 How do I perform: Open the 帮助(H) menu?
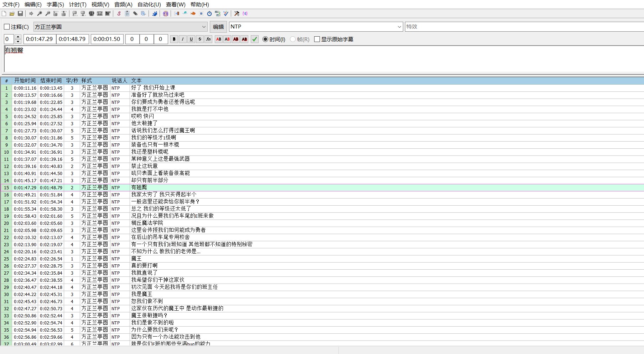(200, 5)
